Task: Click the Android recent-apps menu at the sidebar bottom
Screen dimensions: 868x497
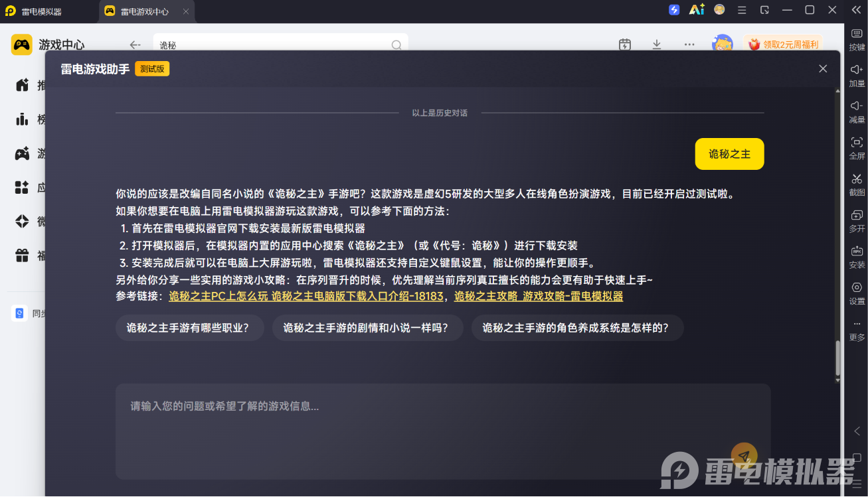Action: (x=857, y=484)
